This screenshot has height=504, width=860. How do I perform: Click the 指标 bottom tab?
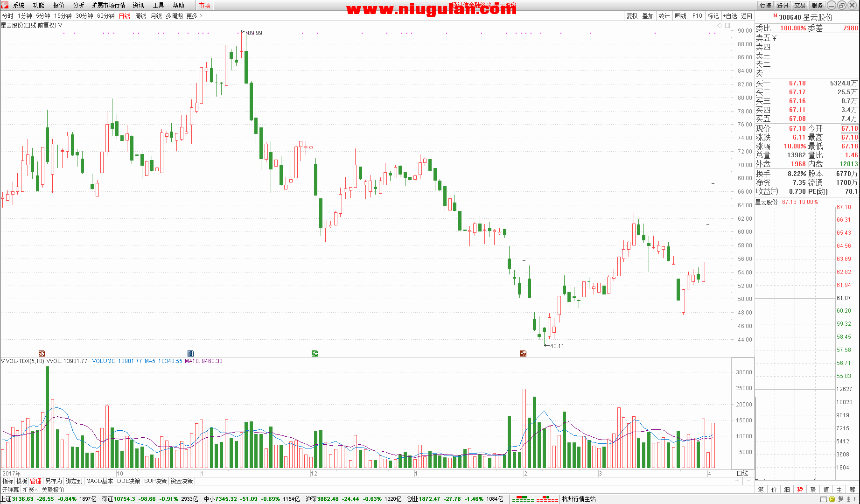(7, 481)
